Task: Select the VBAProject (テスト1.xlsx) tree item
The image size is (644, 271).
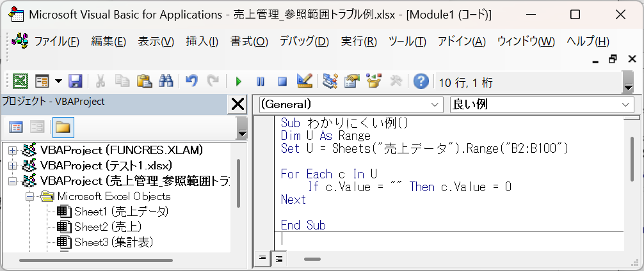Action: click(x=106, y=166)
